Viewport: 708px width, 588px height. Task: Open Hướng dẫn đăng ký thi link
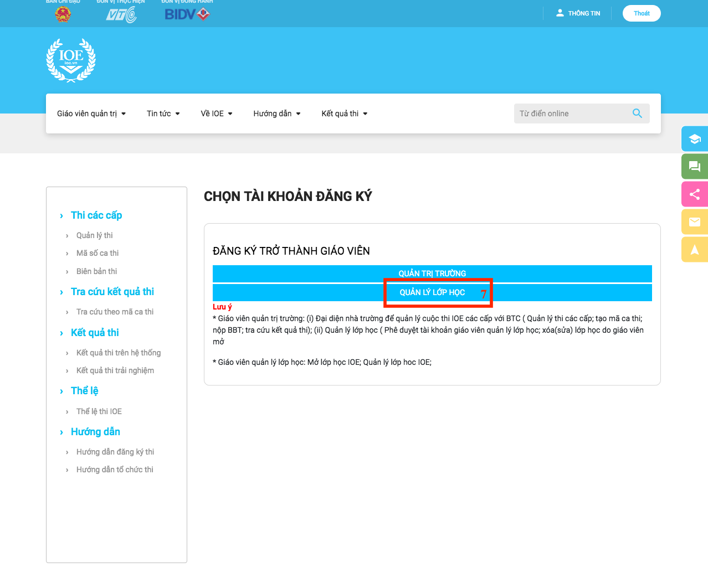click(115, 452)
